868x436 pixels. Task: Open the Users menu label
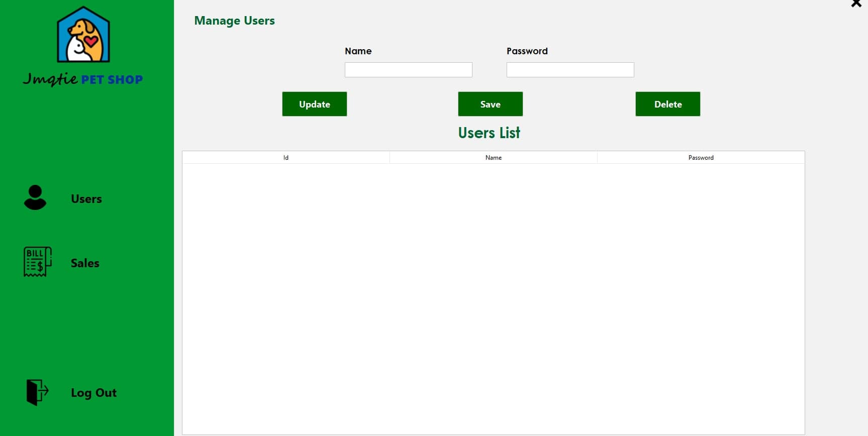(x=86, y=199)
